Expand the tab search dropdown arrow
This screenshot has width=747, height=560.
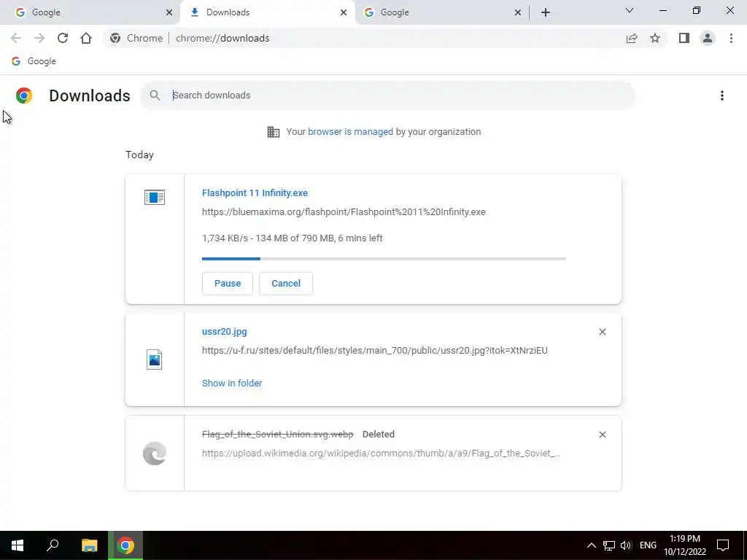pos(630,10)
